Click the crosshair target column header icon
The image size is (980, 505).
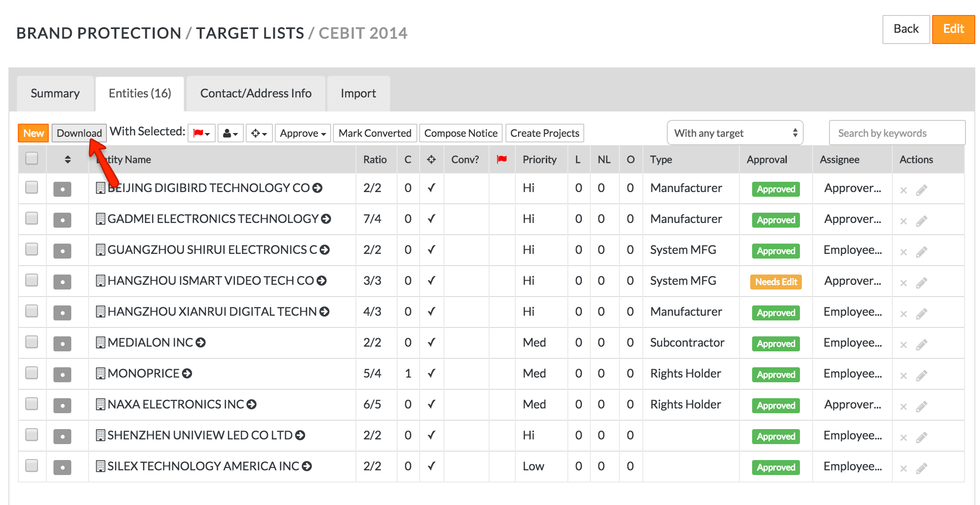(x=431, y=159)
